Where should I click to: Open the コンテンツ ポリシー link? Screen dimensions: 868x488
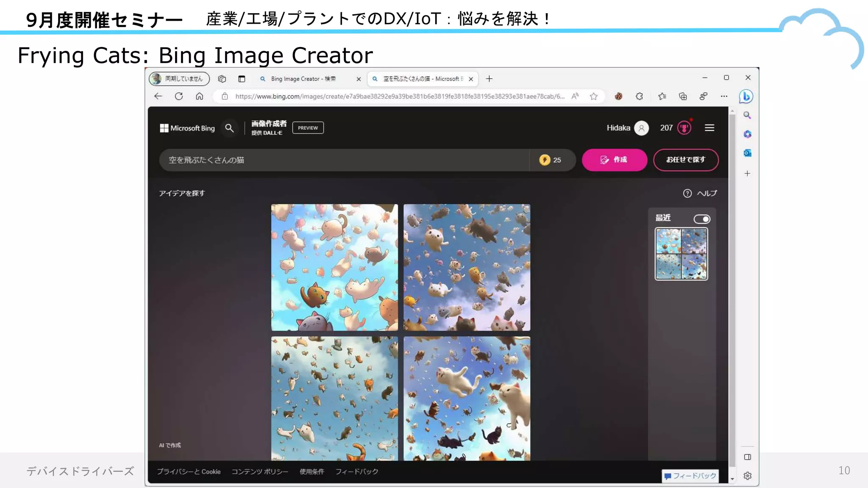260,471
